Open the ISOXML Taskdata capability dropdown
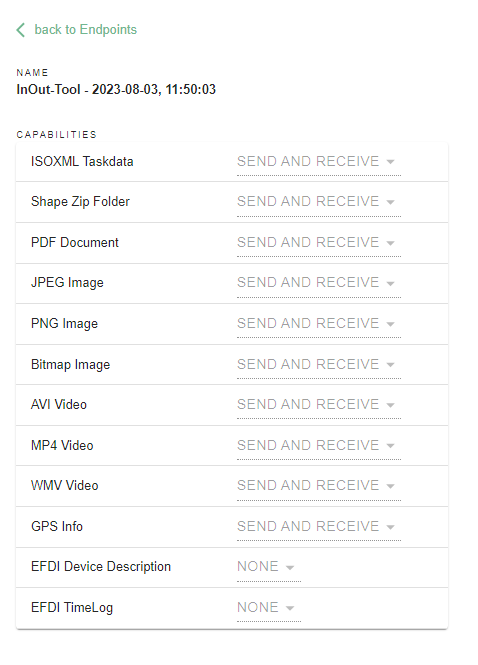This screenshot has height=665, width=478. [319, 162]
